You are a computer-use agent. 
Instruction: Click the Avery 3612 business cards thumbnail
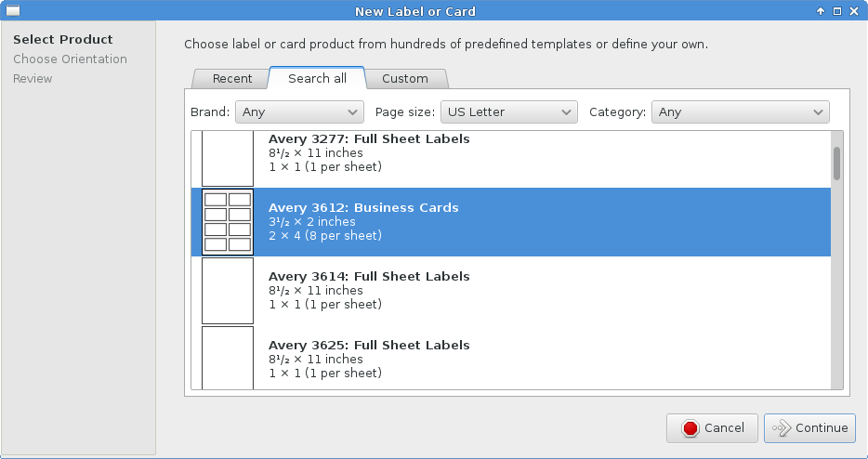tap(228, 222)
